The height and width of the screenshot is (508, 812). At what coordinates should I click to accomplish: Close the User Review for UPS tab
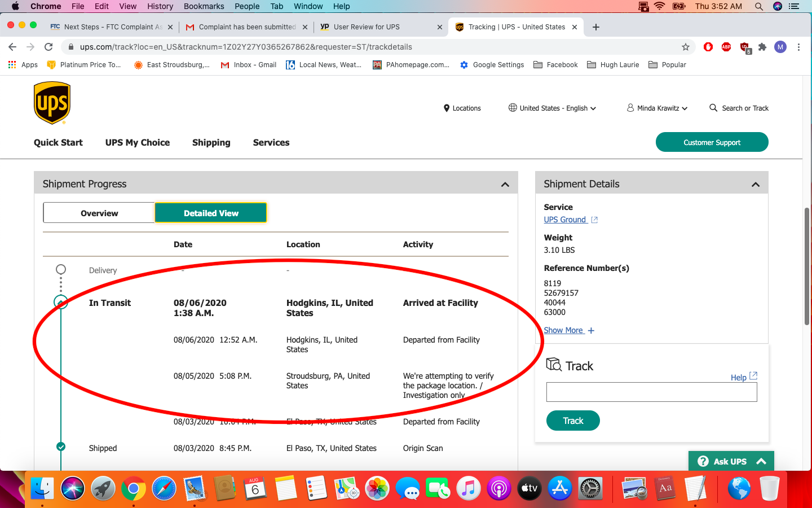coord(440,27)
